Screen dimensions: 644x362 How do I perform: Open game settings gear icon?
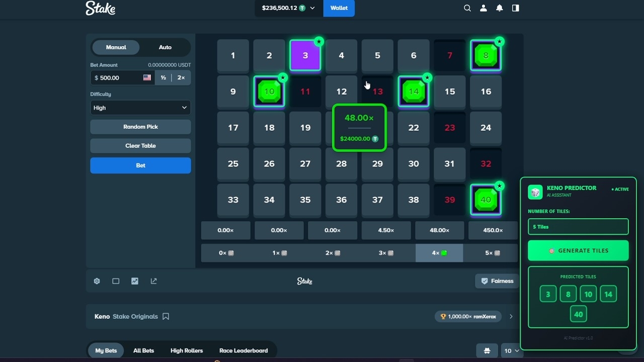click(97, 281)
